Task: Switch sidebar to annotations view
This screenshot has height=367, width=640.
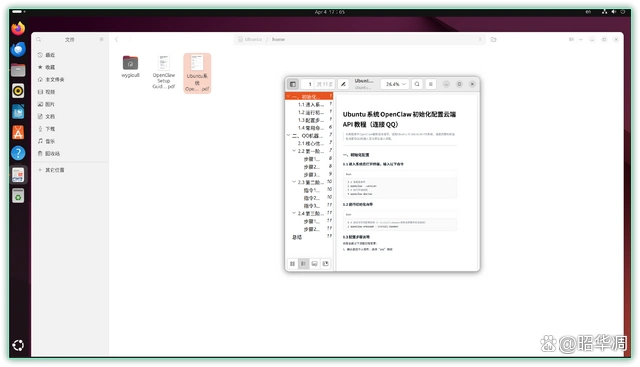Action: (314, 264)
